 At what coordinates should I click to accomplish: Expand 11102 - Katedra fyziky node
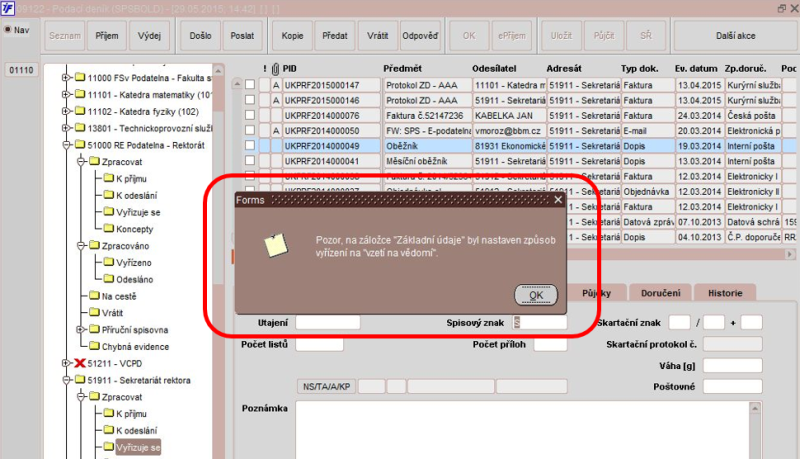[66, 111]
